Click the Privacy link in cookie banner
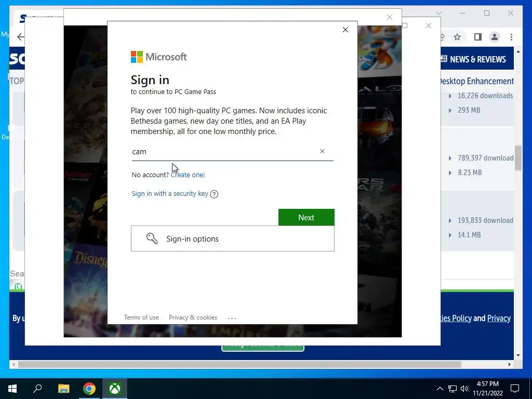 499,318
